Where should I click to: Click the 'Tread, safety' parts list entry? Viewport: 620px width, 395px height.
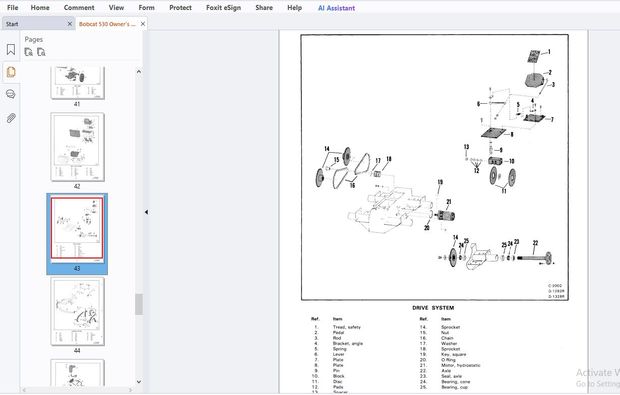tap(346, 327)
